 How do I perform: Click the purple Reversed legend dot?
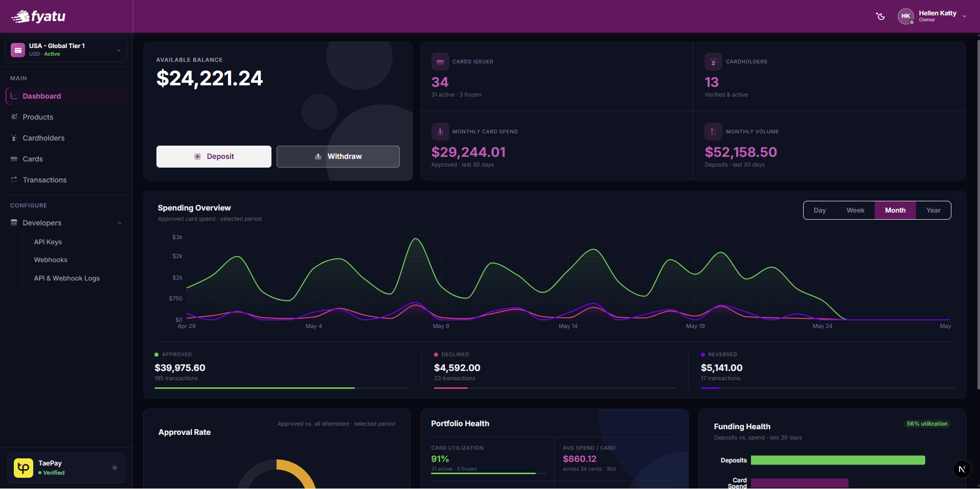point(703,355)
